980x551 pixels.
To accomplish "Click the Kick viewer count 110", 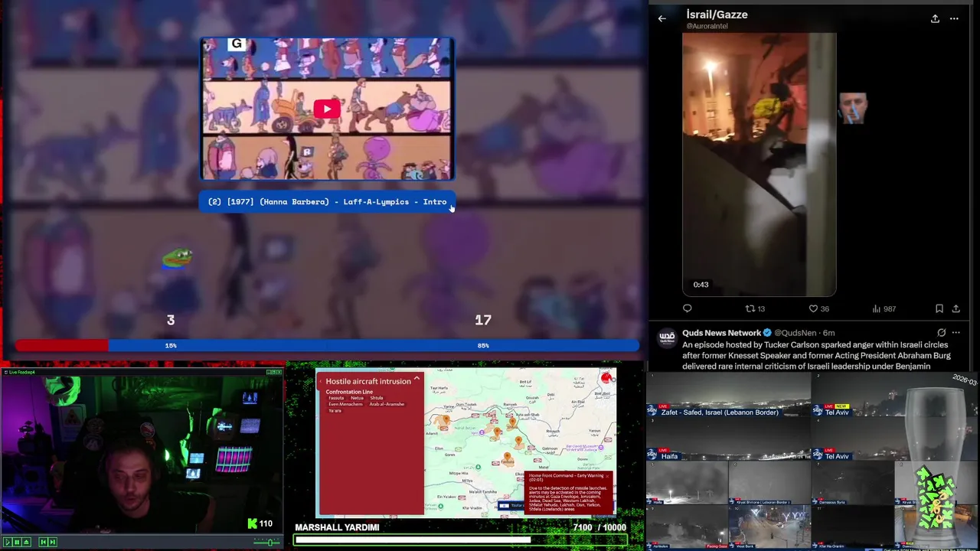I will [x=260, y=523].
